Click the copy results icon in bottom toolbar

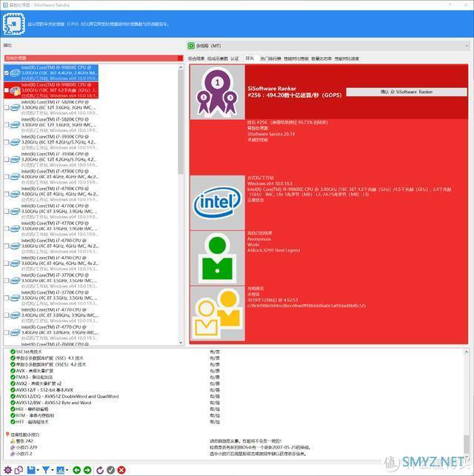tap(19, 470)
